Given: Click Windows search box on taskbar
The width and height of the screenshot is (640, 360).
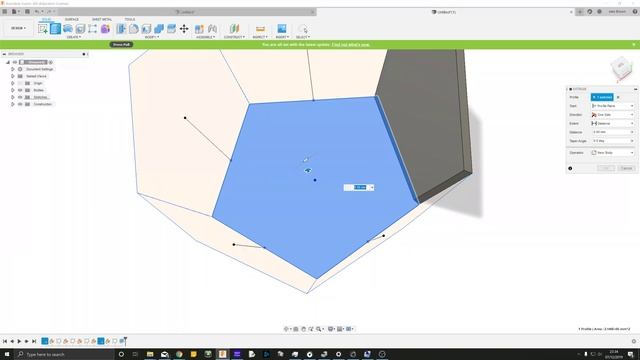Looking at the screenshot, I should (64, 354).
